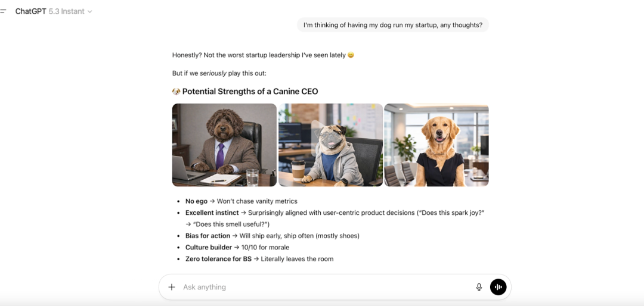
Task: Expand the model selector chevron arrow
Action: point(90,11)
